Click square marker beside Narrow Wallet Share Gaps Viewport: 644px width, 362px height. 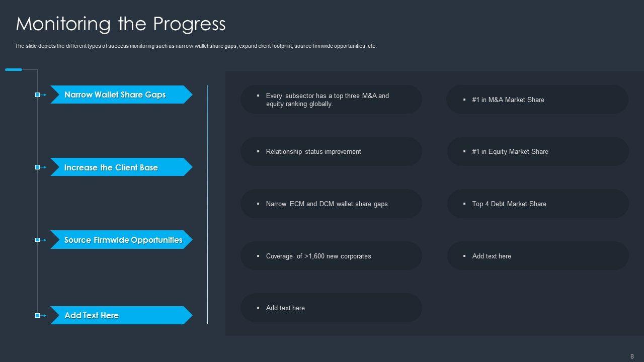[37, 95]
